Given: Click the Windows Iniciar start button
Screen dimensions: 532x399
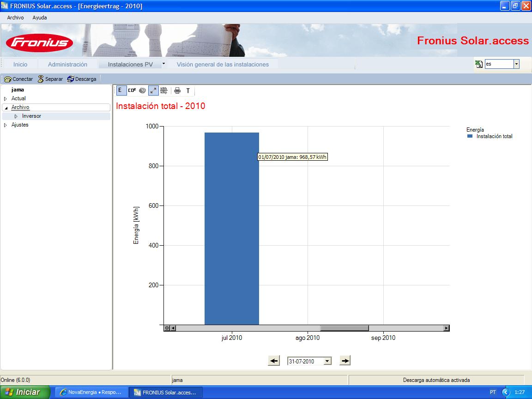Looking at the screenshot, I should point(25,392).
